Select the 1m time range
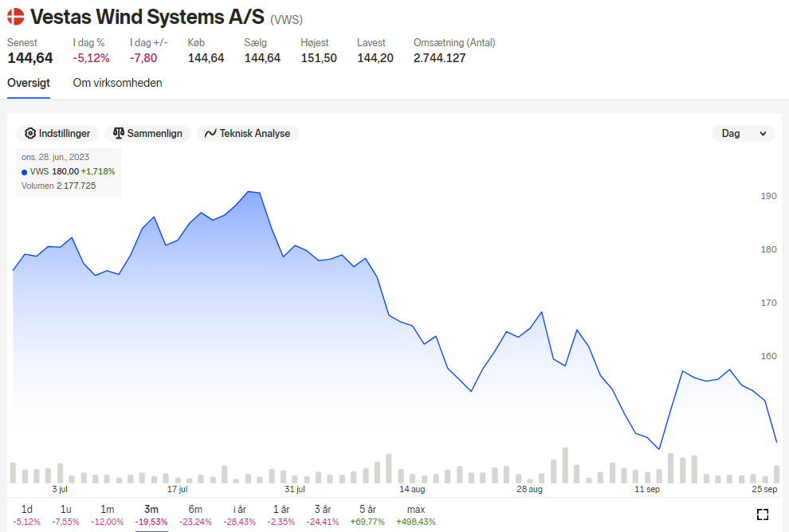The height and width of the screenshot is (532, 789). pos(107,515)
